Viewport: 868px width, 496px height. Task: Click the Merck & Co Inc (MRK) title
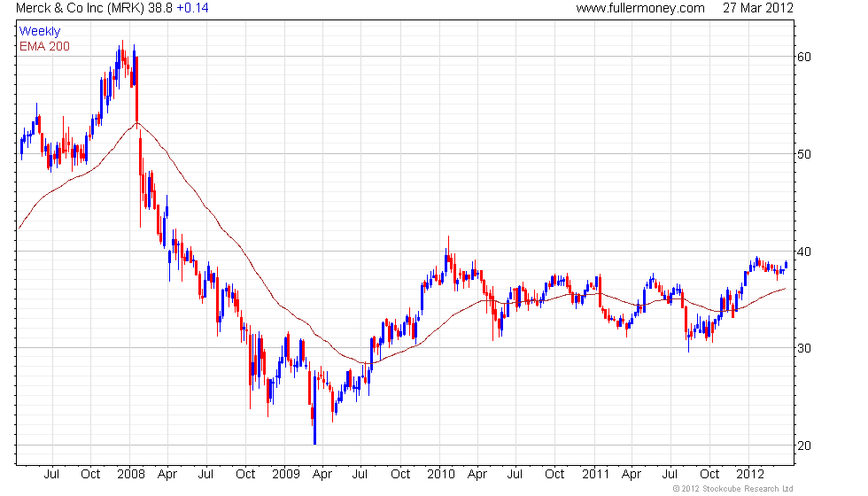81,8
